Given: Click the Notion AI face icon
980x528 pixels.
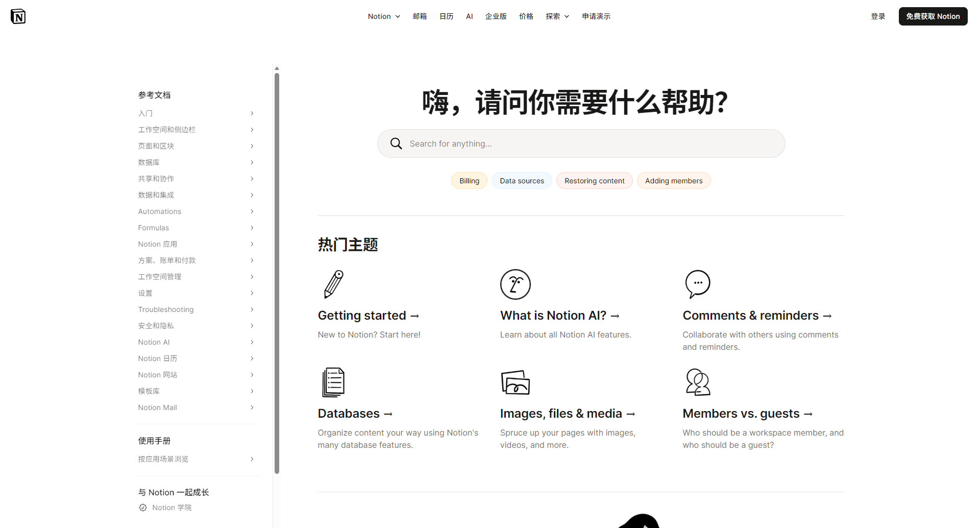Looking at the screenshot, I should tap(515, 284).
